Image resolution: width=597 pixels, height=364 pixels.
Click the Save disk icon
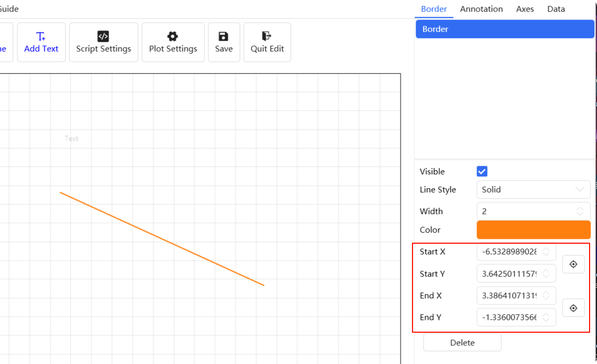coord(224,36)
